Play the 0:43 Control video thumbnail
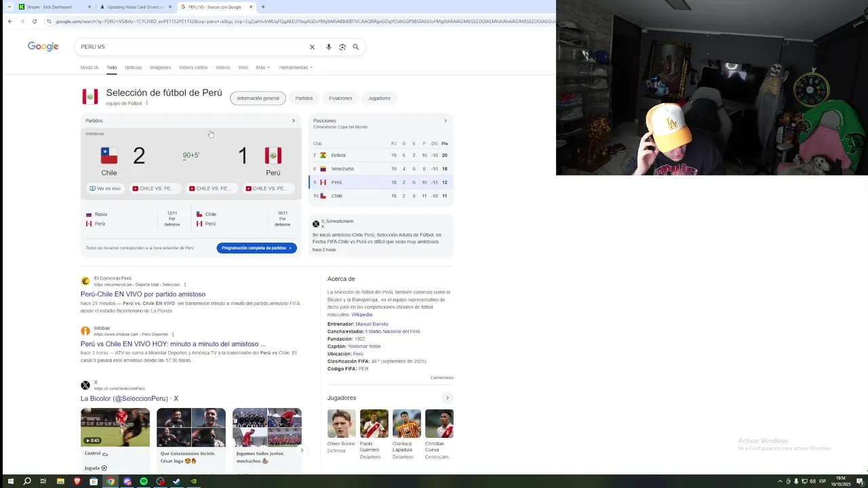The image size is (868, 488). 115,427
